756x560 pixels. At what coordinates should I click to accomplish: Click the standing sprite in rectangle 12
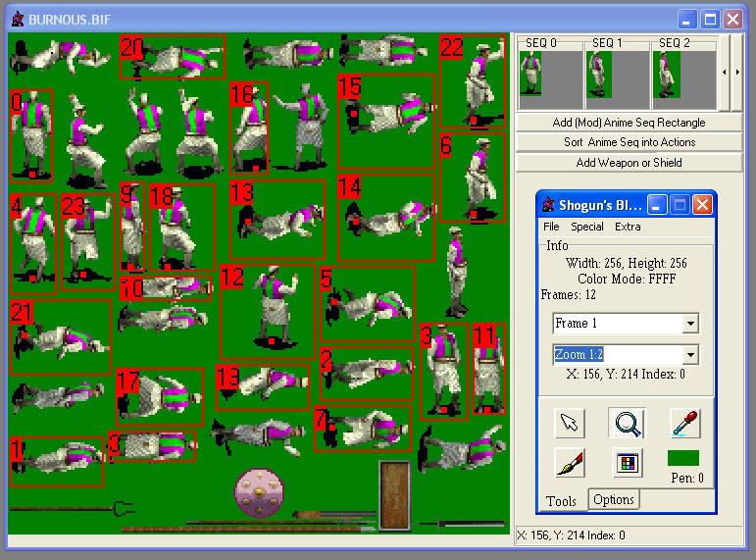268,311
